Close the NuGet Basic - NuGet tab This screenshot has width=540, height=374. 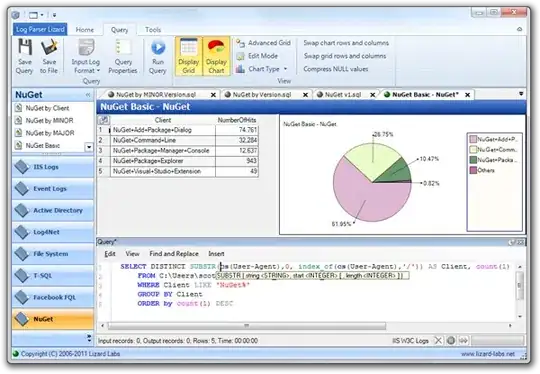coord(467,95)
